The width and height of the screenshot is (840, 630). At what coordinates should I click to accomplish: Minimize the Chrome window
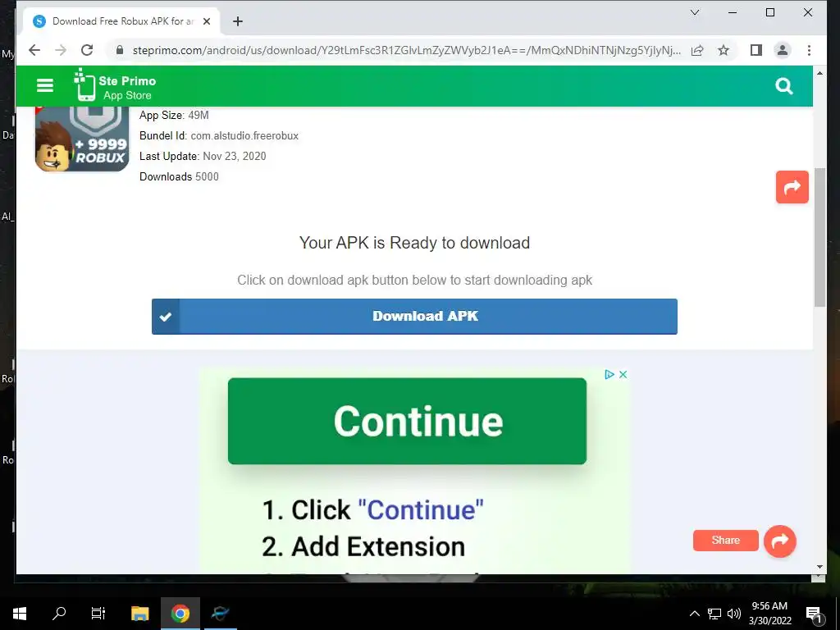point(733,12)
